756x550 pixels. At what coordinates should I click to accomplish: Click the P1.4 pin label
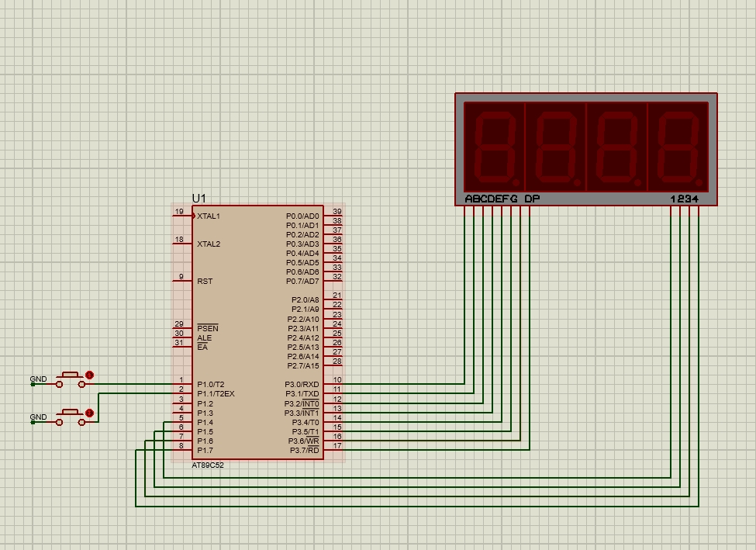pyautogui.click(x=205, y=422)
